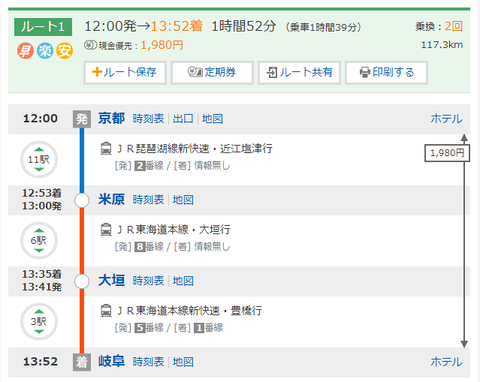The width and height of the screenshot is (480, 382).
Task: Open 米原 station 地図 map
Action: click(183, 200)
